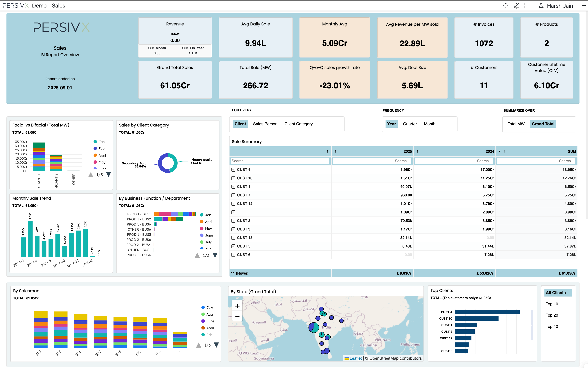
Task: Open the hamburger menu at top right
Action: [x=584, y=6]
